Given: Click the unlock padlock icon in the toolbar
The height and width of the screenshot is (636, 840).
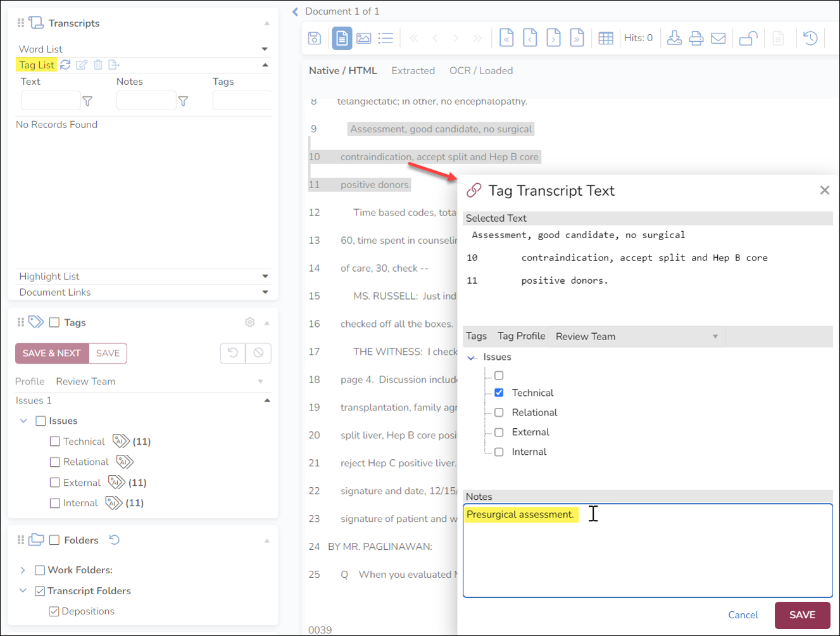Looking at the screenshot, I should [749, 38].
